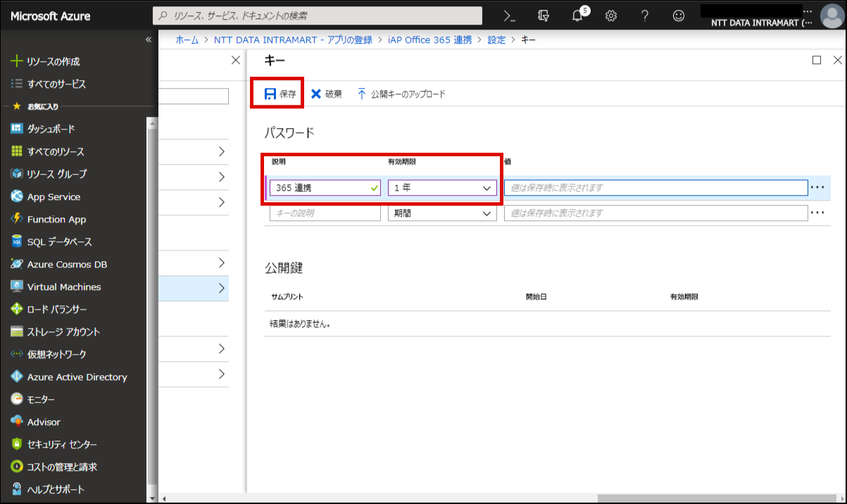This screenshot has height=504, width=847.
Task: Open the ellipsis menu for empty key row
Action: pos(817,213)
